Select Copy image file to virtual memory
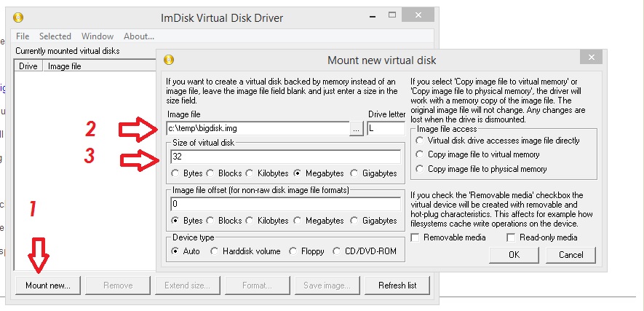This screenshot has width=644, height=311. point(477,154)
